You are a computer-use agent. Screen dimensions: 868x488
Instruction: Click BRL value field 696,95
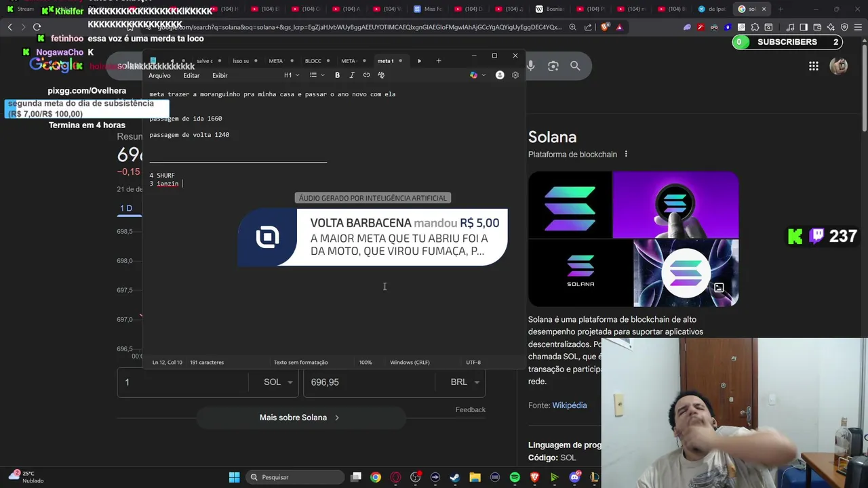369,382
